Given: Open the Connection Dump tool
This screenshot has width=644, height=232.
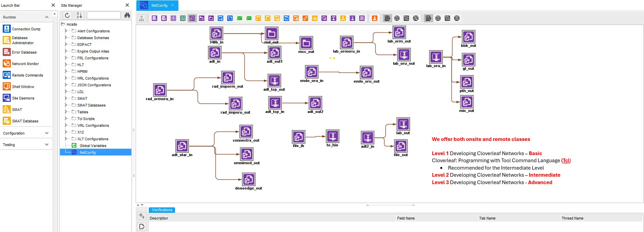Looking at the screenshot, I should point(26,29).
